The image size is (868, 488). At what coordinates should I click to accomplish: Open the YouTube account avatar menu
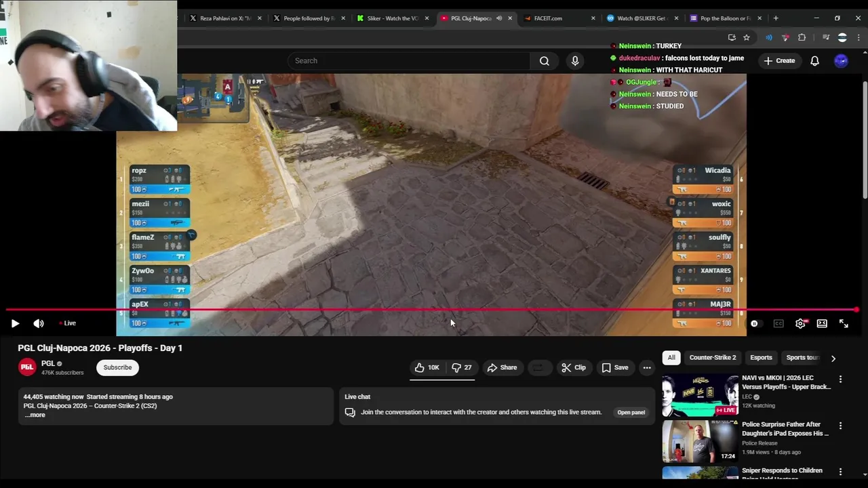841,61
